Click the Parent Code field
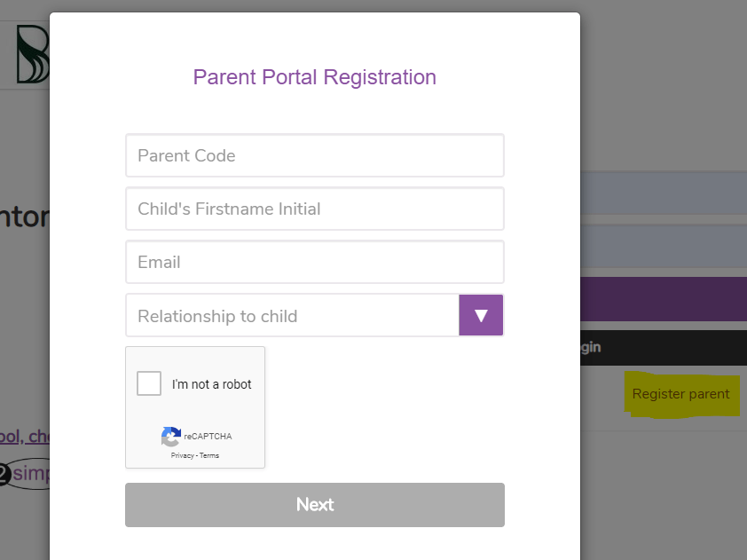Image resolution: width=747 pixels, height=560 pixels. pyautogui.click(x=314, y=155)
